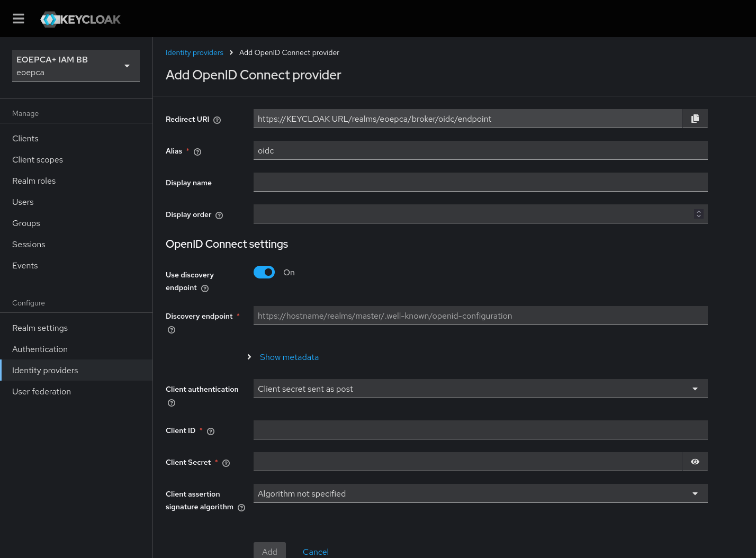Click the Add button

pyautogui.click(x=269, y=551)
